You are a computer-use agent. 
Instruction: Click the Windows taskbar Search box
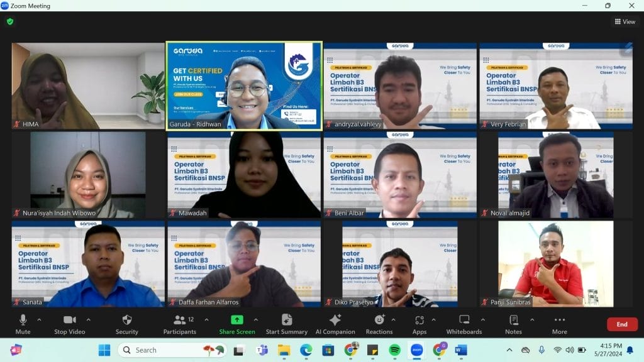click(x=164, y=350)
